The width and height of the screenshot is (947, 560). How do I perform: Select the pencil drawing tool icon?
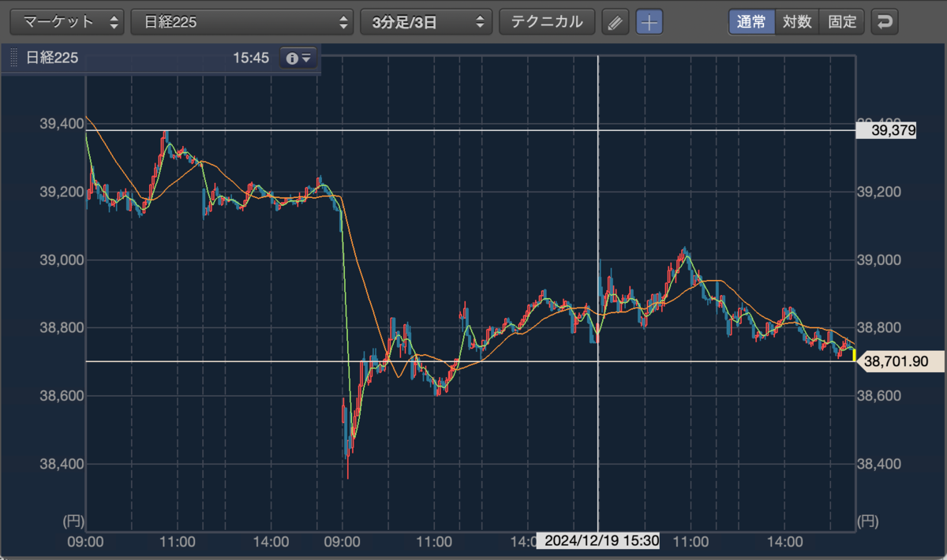(x=615, y=22)
